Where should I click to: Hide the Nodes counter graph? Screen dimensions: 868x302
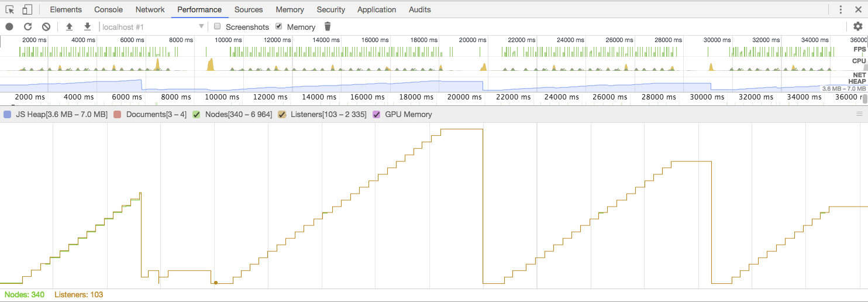197,114
